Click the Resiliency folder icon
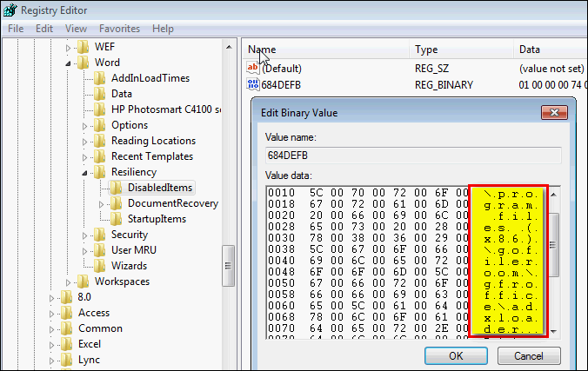 [100, 172]
